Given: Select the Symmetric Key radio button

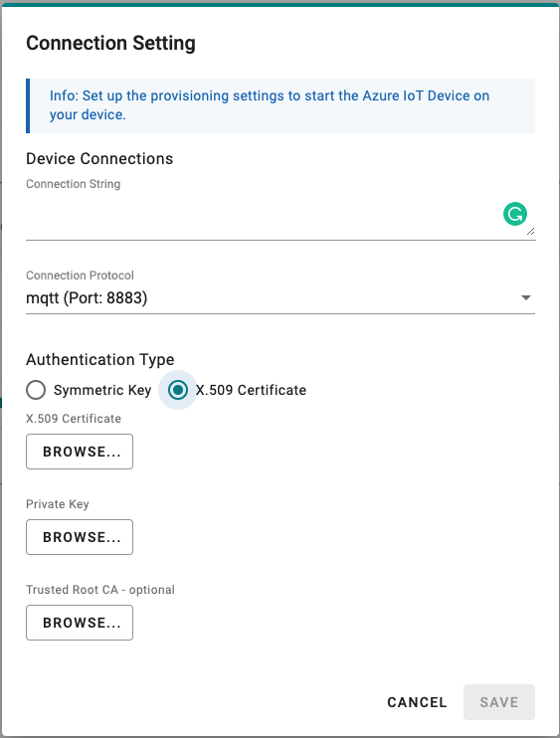Looking at the screenshot, I should pyautogui.click(x=36, y=390).
